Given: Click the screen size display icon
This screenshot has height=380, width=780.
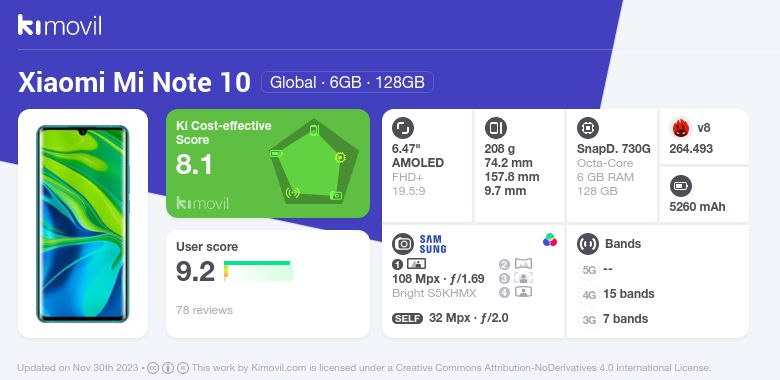Looking at the screenshot, I should 402,128.
